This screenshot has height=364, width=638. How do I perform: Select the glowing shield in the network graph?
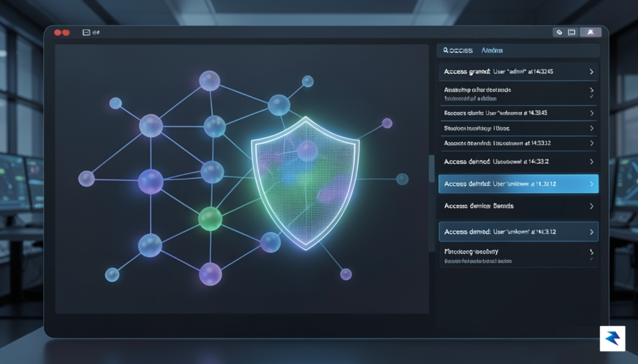point(305,183)
